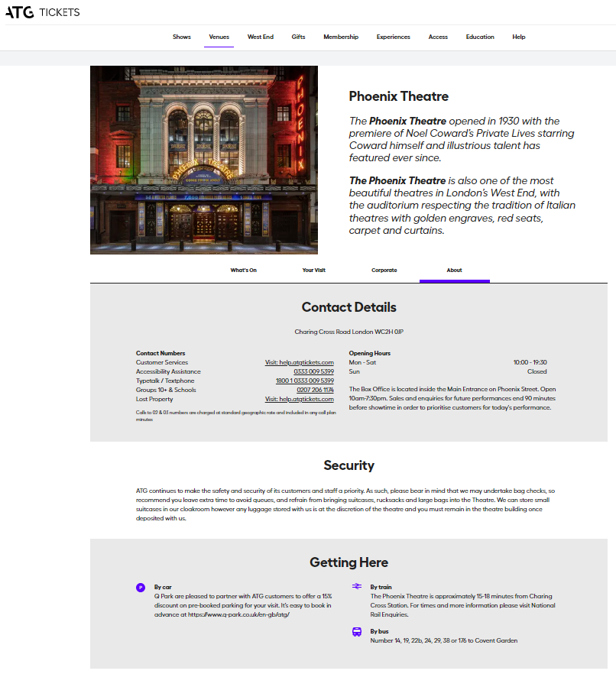Click the By bus label

click(x=379, y=631)
